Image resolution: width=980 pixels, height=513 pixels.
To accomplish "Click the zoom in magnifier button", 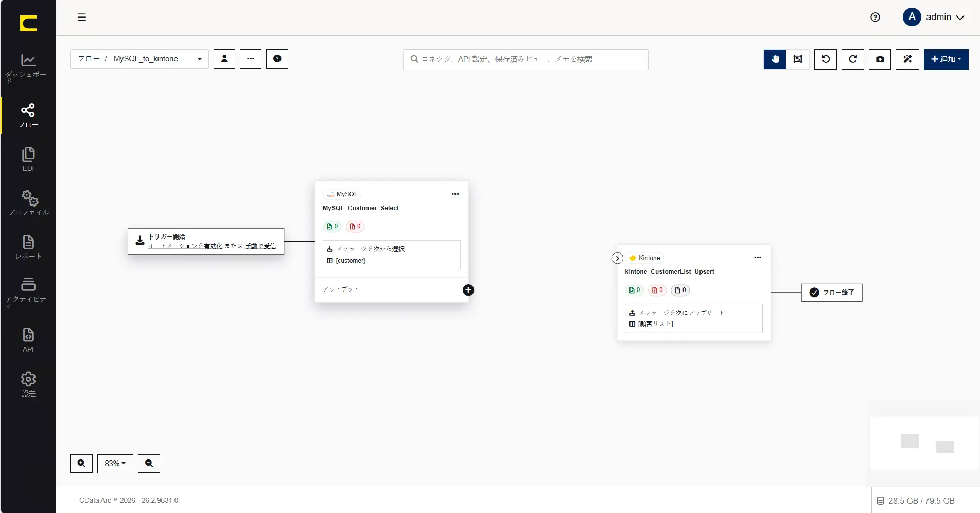I will (81, 464).
